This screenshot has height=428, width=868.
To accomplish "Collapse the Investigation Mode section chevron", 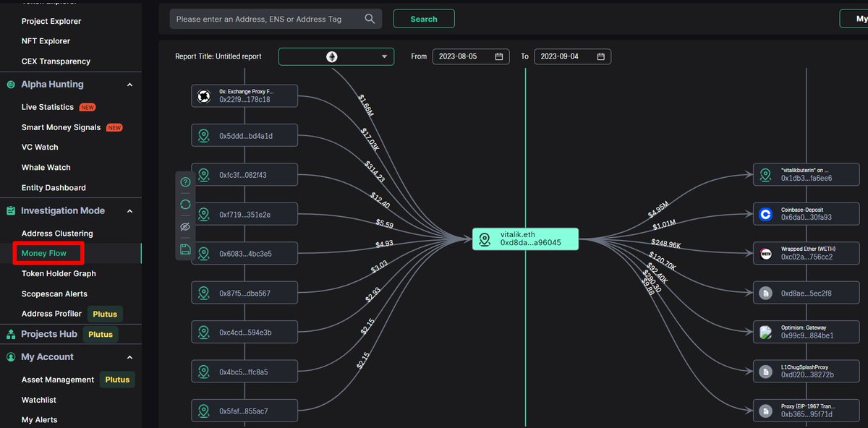I will click(x=130, y=211).
